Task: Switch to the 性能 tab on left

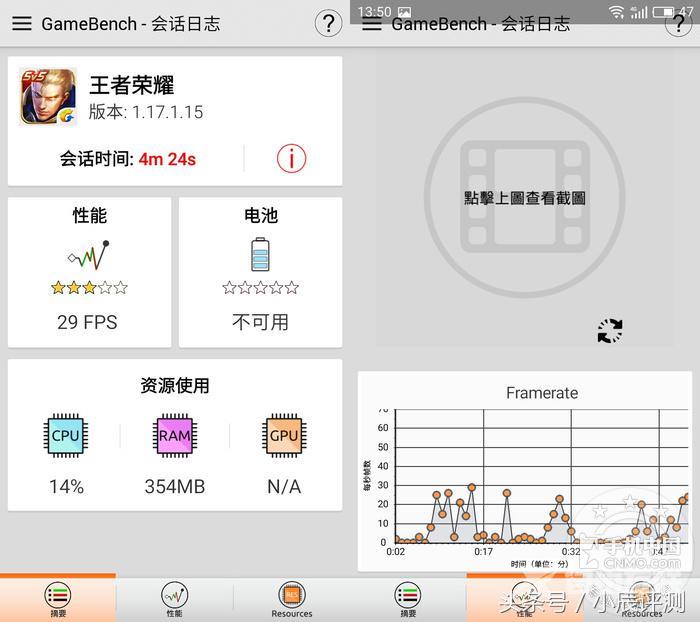Action: pos(174,599)
